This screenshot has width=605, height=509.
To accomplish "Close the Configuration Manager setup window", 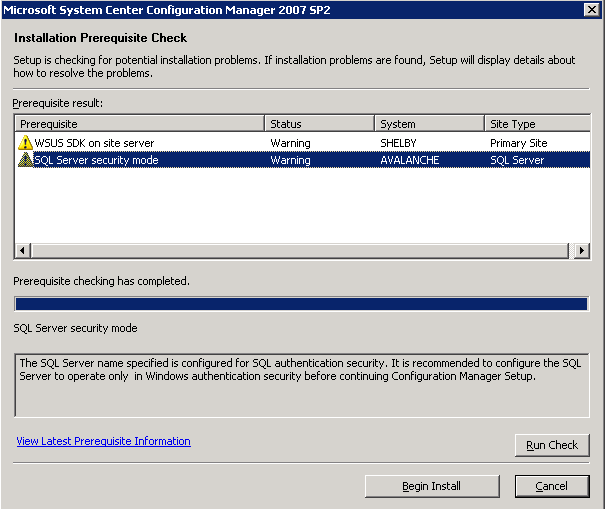I will click(x=592, y=9).
